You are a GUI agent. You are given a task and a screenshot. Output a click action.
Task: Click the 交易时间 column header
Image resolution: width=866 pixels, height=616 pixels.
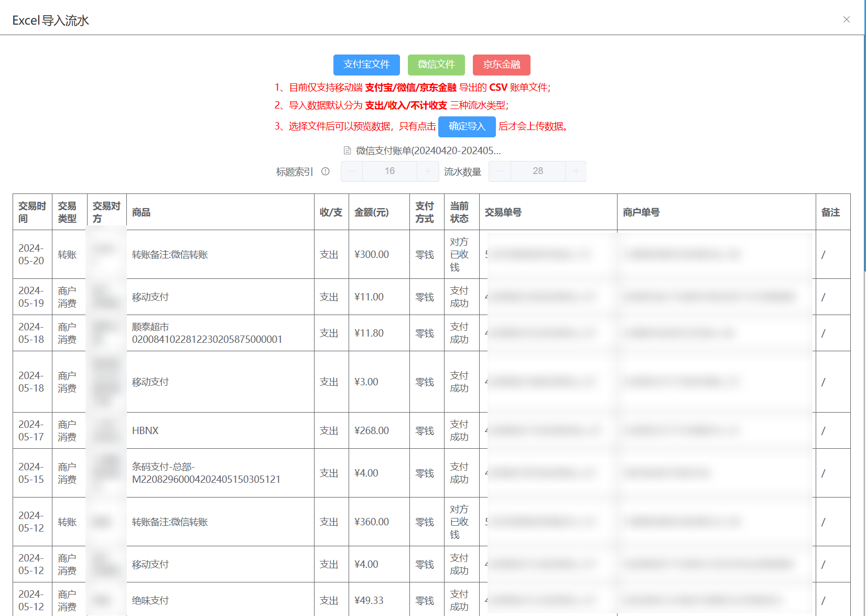(33, 212)
